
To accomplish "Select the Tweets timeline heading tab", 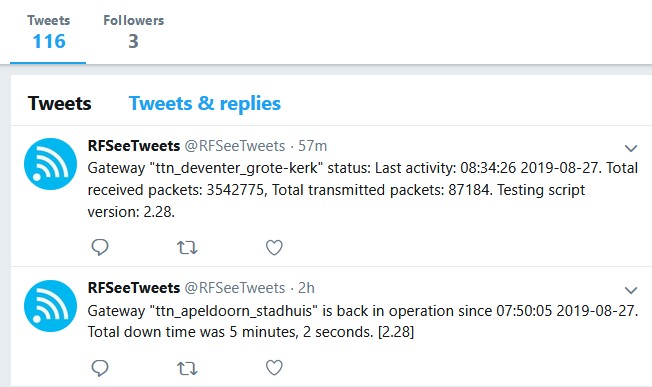I will coord(59,104).
